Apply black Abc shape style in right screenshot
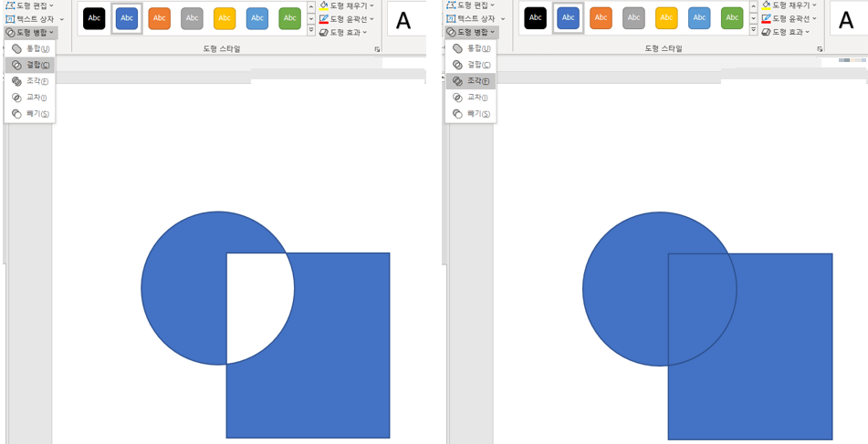This screenshot has width=868, height=444. coord(535,18)
